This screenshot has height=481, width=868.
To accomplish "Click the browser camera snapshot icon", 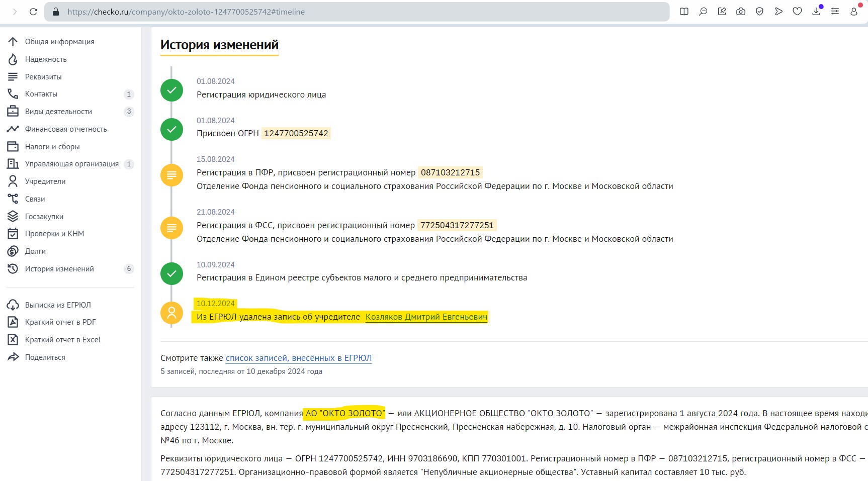I will [x=741, y=12].
